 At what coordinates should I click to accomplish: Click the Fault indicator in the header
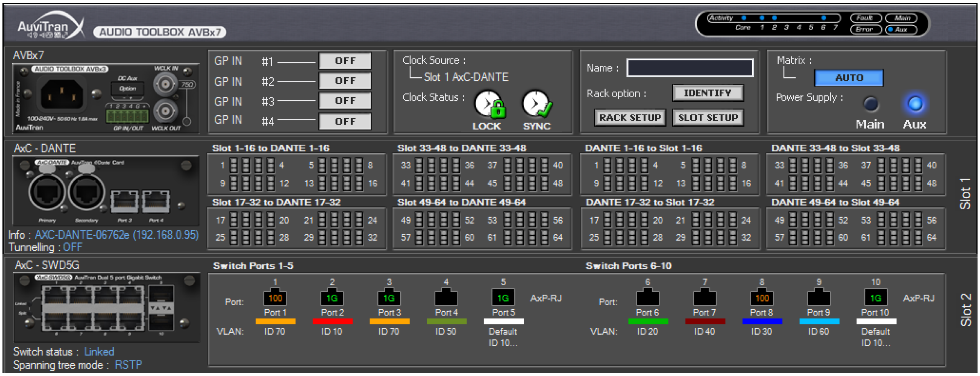[x=865, y=18]
